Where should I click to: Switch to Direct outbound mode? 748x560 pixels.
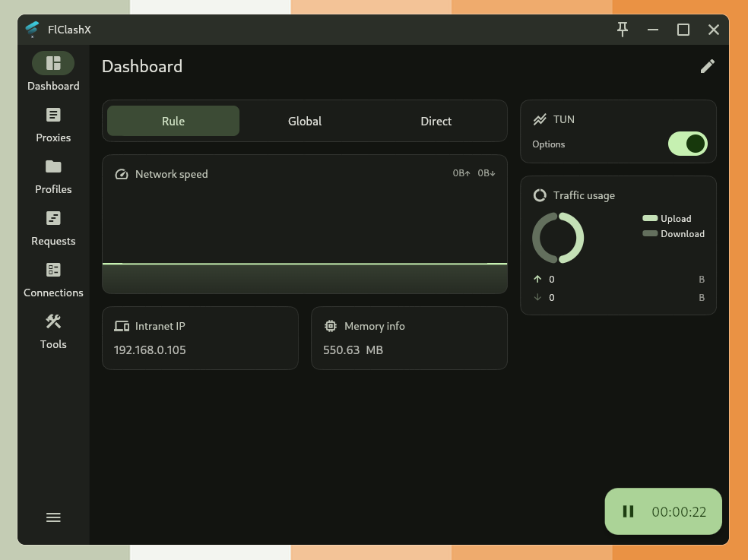tap(436, 121)
